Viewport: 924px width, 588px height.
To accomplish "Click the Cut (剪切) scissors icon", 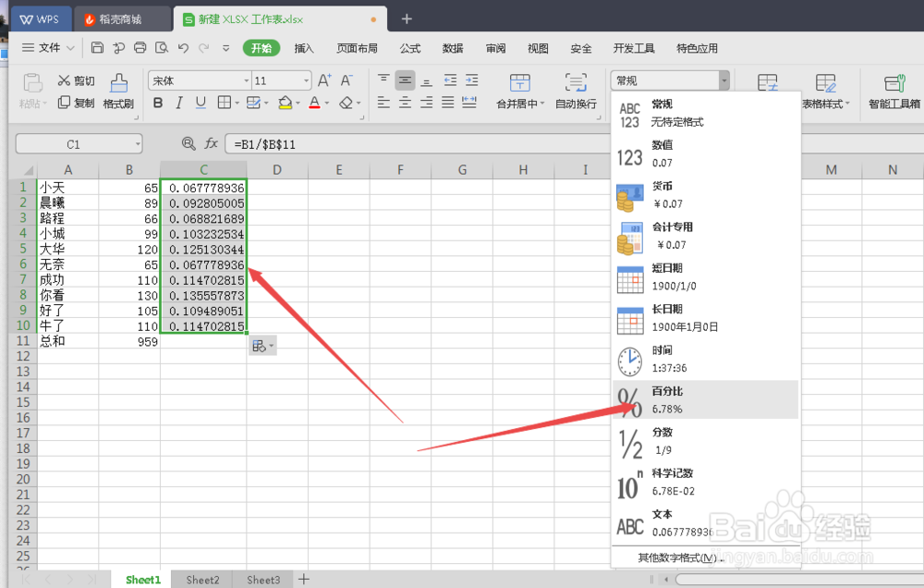I will click(x=64, y=80).
